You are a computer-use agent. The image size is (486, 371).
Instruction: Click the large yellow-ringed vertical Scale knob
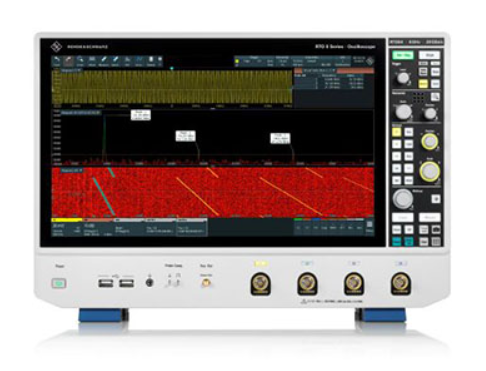(430, 171)
